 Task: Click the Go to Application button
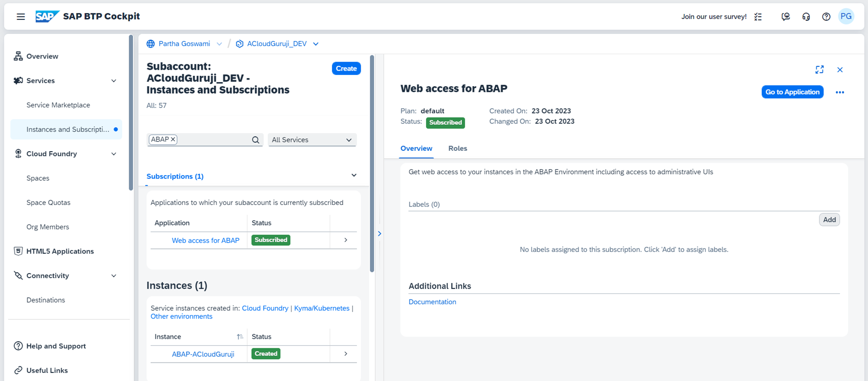[x=792, y=92]
